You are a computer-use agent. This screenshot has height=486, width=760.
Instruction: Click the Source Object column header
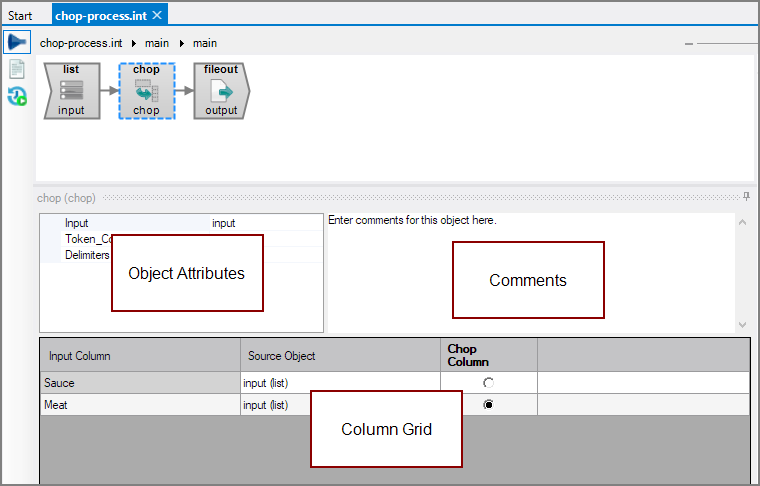(x=340, y=356)
